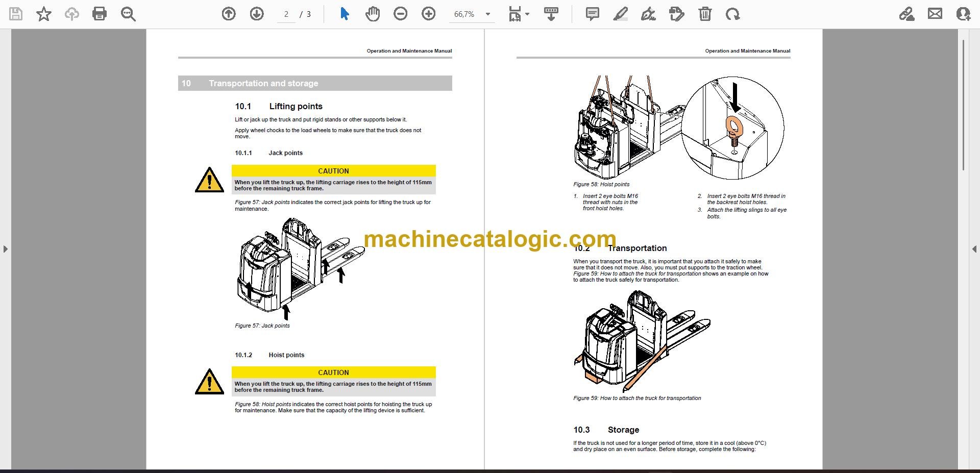Open the zoom level dropdown arrow
The height and width of the screenshot is (473, 980).
tap(488, 14)
